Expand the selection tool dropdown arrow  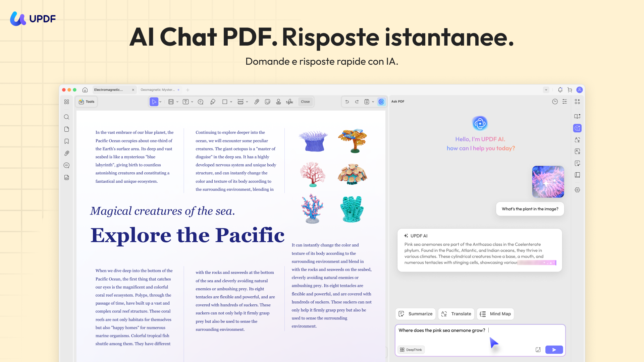[160, 102]
